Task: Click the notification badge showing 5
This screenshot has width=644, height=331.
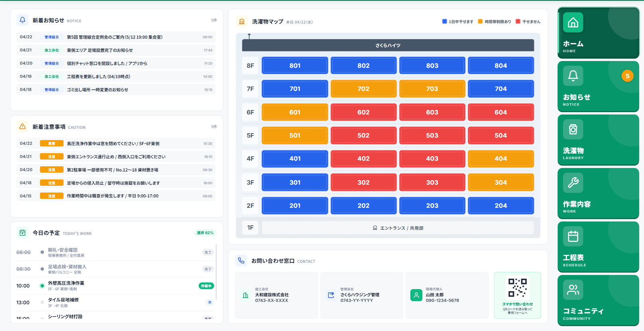Action: coord(627,76)
